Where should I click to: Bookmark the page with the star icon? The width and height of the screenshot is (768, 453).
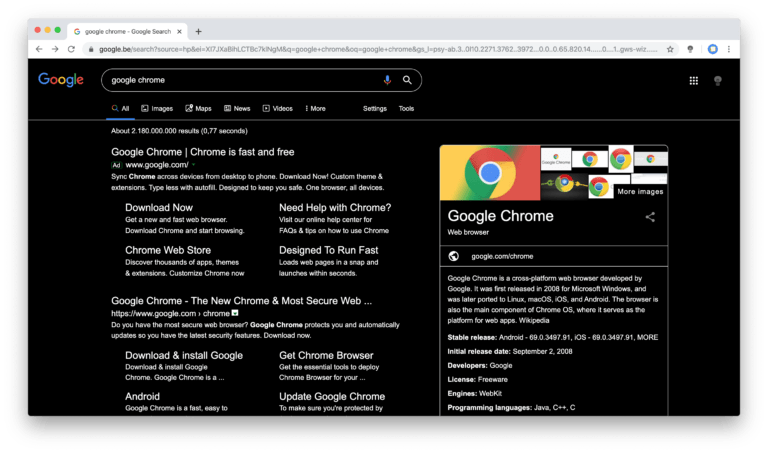click(670, 49)
